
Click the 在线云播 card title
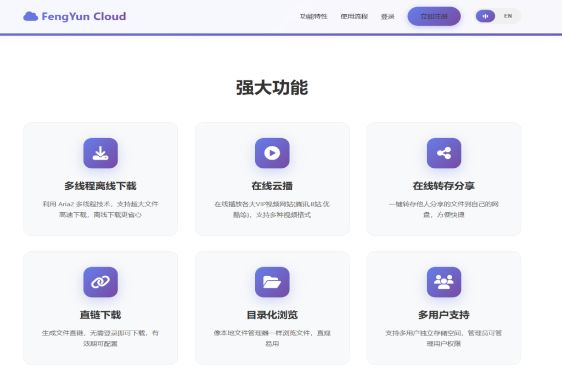click(x=272, y=186)
